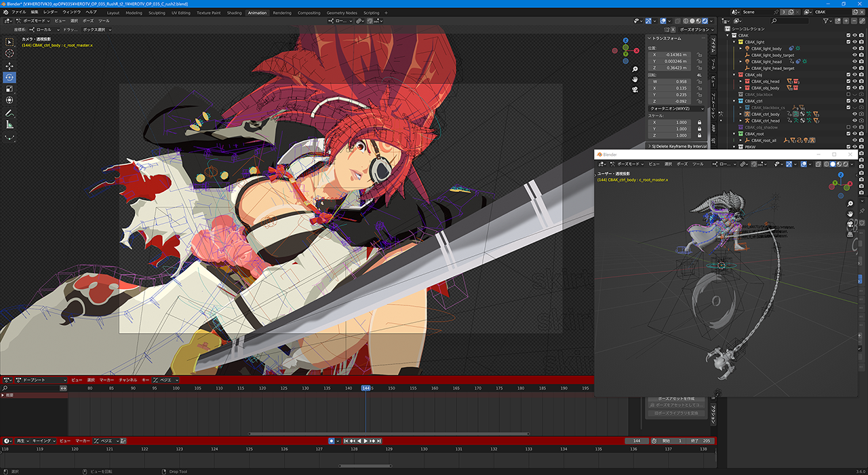Hide CBAK_obj_head with its eye icon

tap(855, 81)
